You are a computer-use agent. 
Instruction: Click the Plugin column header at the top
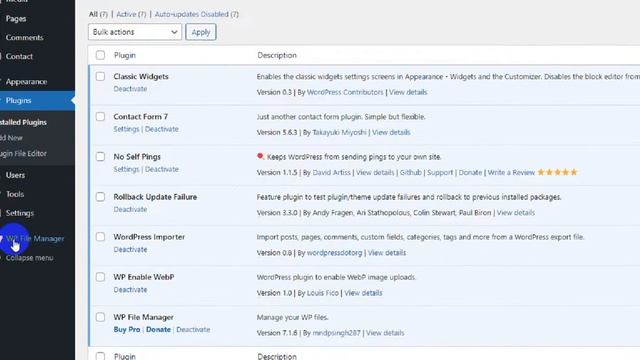[x=124, y=55]
